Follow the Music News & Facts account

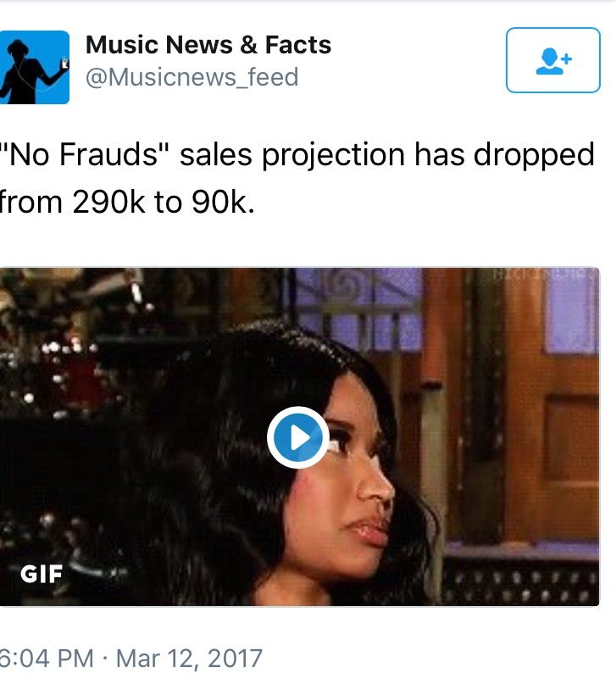[552, 60]
